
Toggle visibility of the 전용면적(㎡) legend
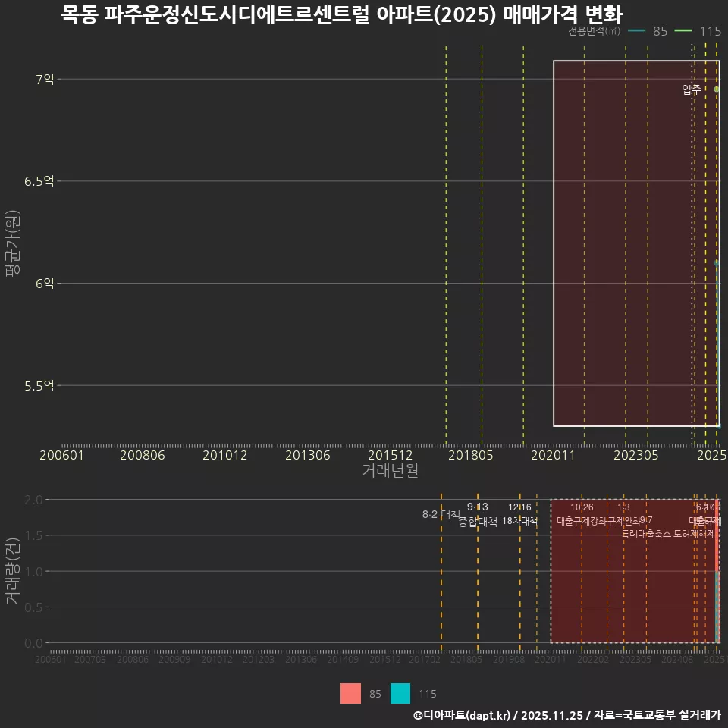[593, 33]
